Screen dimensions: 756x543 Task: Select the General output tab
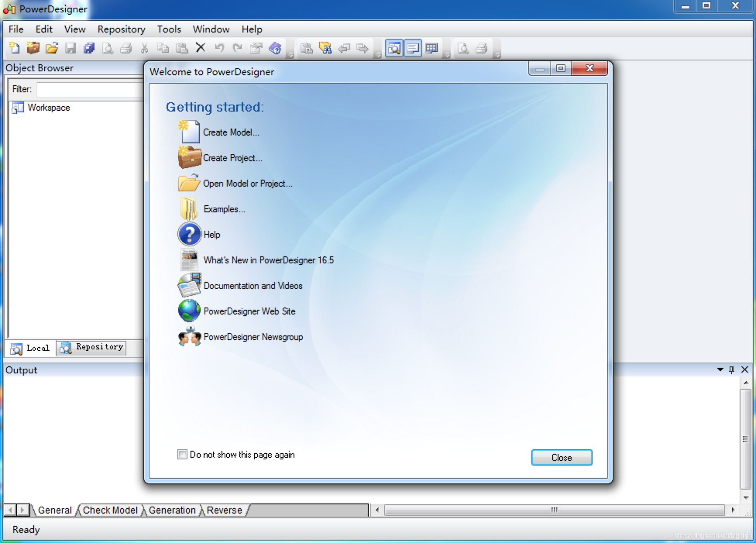(x=55, y=510)
